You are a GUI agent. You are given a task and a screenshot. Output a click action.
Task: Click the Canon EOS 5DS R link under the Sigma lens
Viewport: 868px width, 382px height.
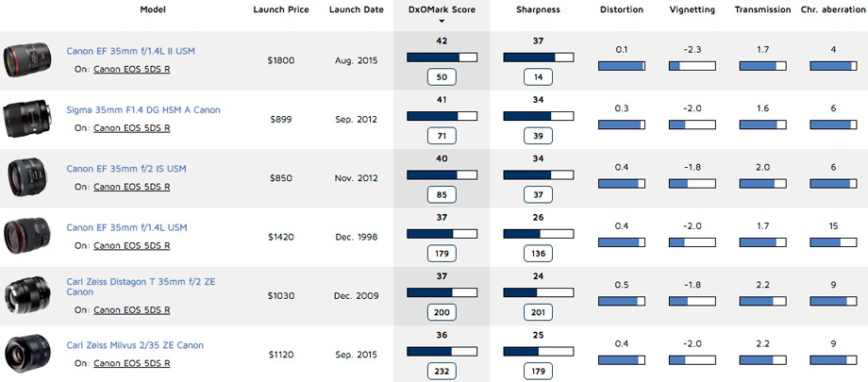(131, 127)
